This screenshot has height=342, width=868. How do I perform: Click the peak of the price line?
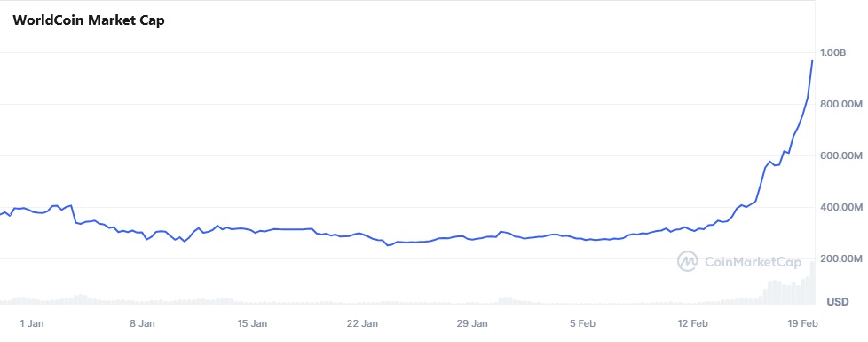point(812,60)
